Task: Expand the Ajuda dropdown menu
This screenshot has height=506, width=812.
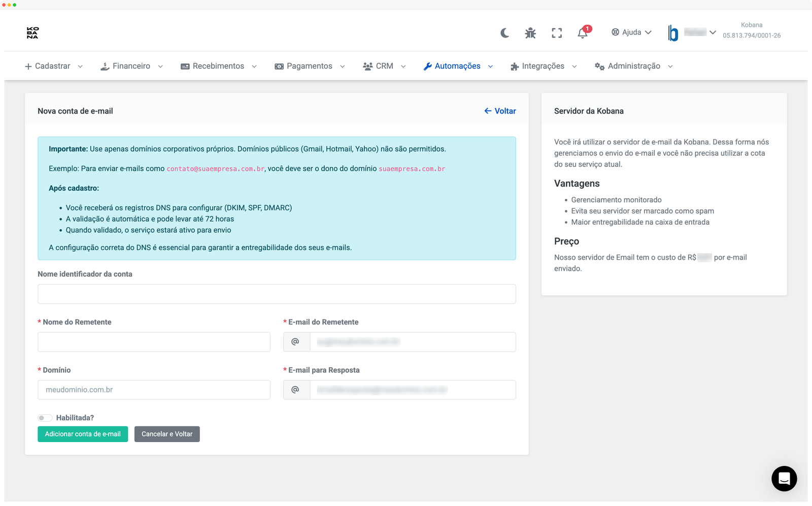Action: pos(631,32)
